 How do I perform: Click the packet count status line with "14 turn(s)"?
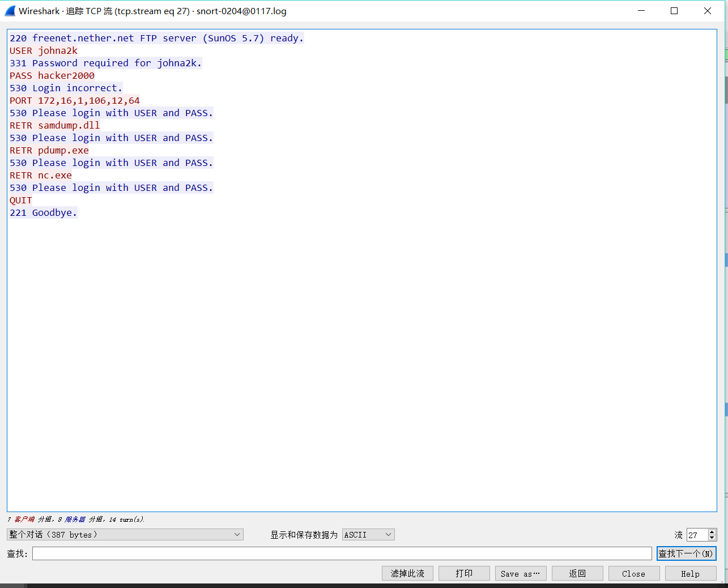[x=76, y=519]
